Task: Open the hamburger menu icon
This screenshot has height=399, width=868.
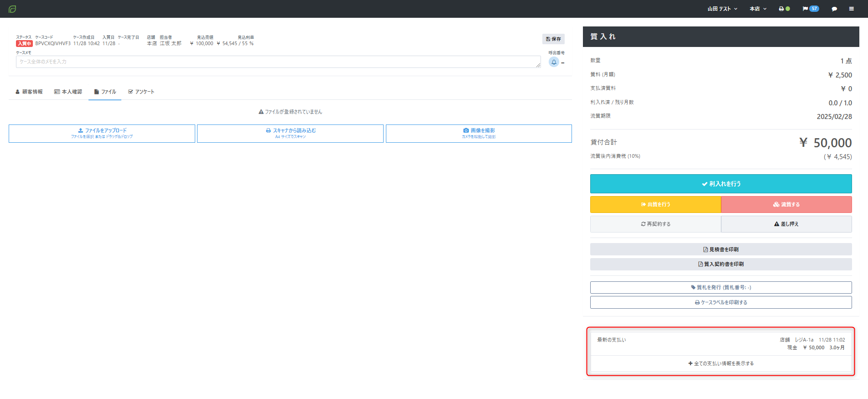Action: (851, 9)
